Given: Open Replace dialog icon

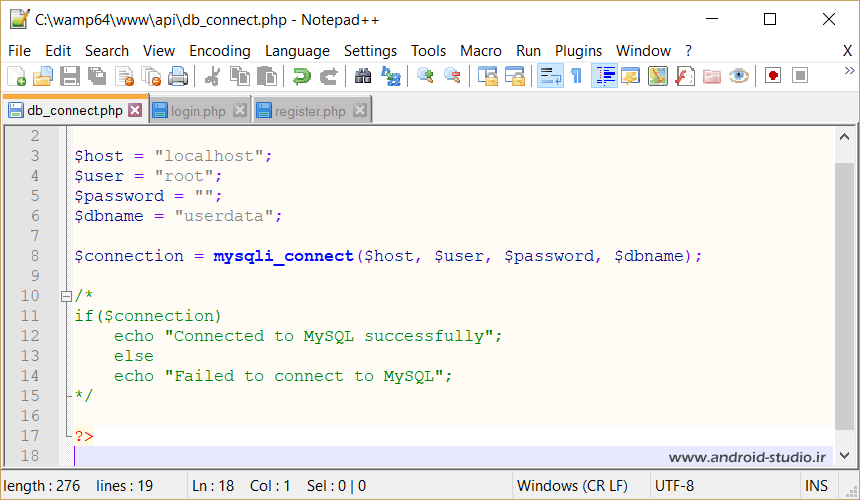Looking at the screenshot, I should tap(391, 76).
